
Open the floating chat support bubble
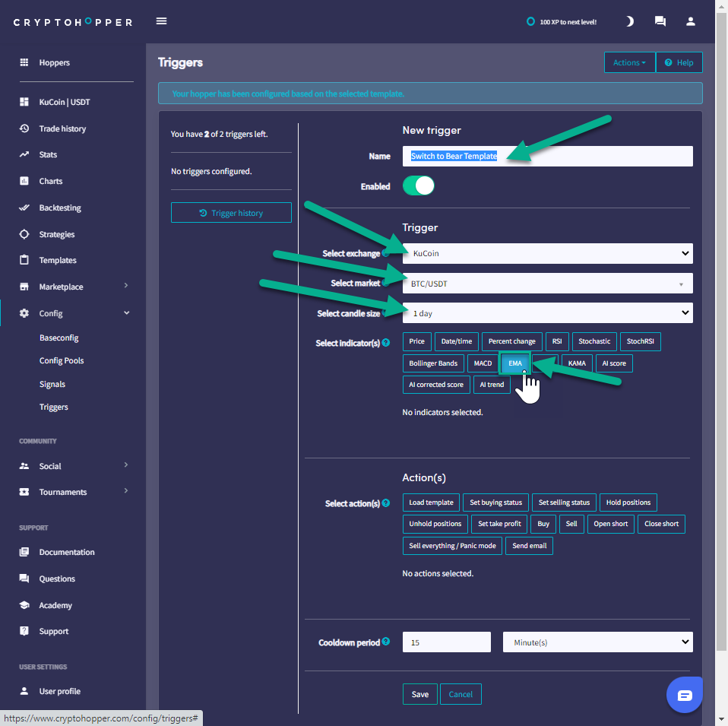[684, 695]
